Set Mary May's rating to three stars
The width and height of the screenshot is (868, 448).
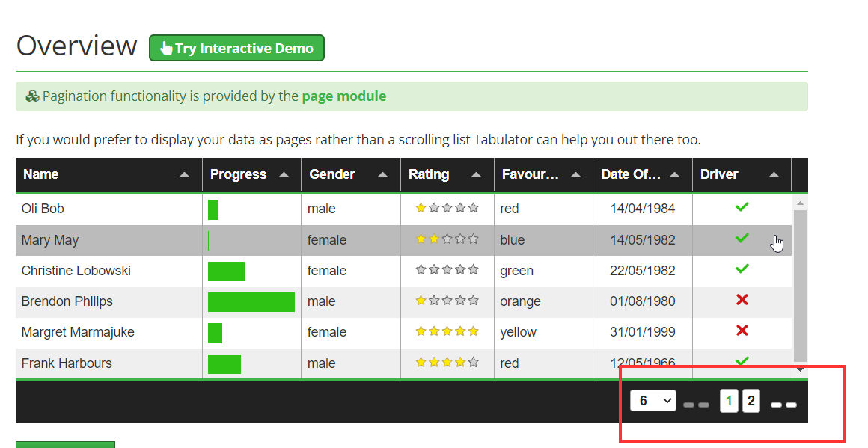click(x=447, y=239)
